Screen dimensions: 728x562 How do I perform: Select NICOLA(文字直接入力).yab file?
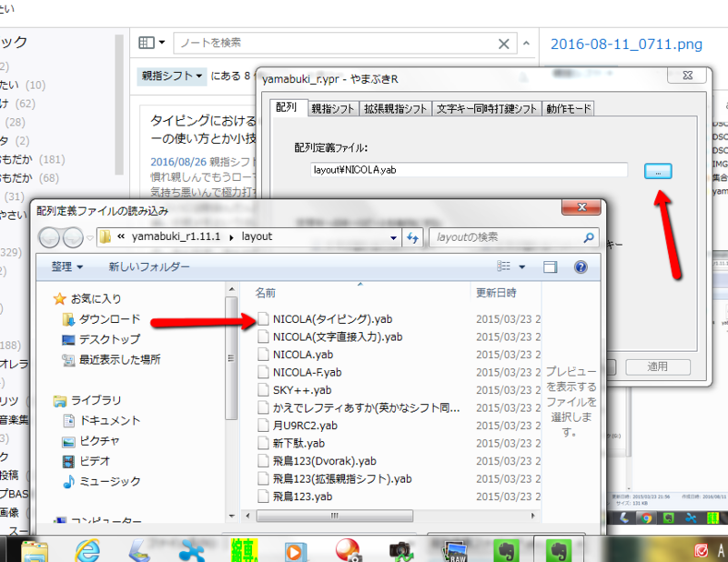click(x=338, y=336)
